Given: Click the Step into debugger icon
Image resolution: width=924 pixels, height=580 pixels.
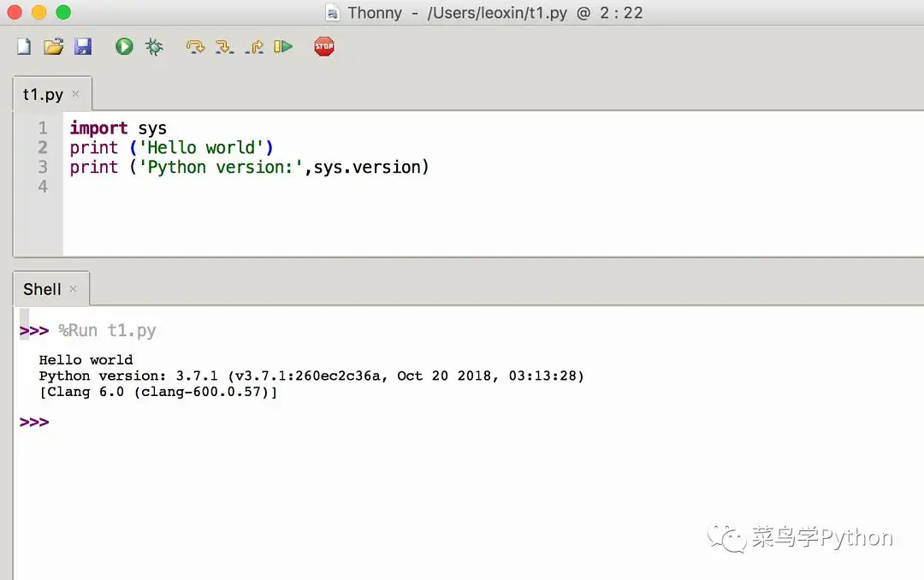Looking at the screenshot, I should [225, 47].
